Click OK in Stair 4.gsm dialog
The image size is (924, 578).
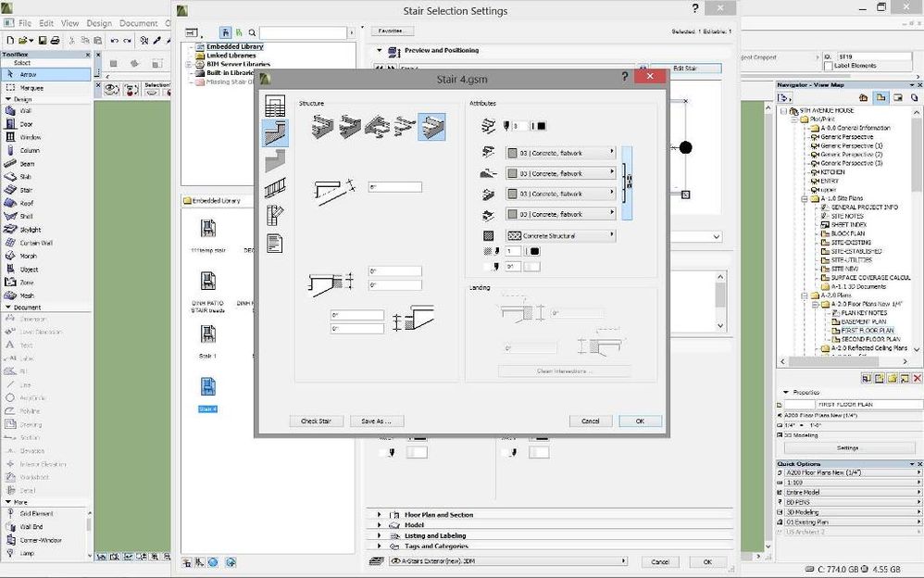(640, 421)
